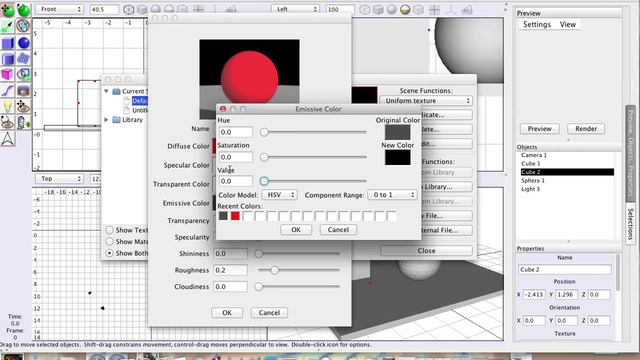Click the Hue slider handle

coord(264,132)
